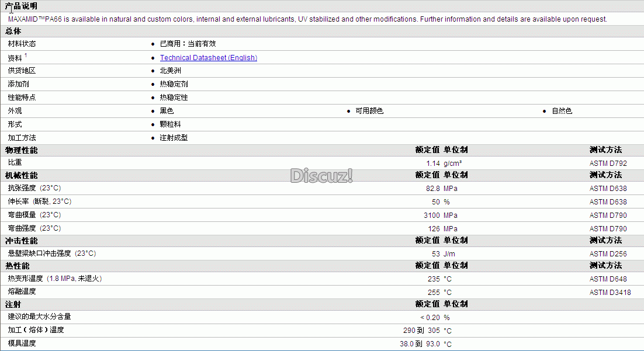644x351 pixels.
Task: Select the 加工（熔体）温度 label
Action: point(36,330)
